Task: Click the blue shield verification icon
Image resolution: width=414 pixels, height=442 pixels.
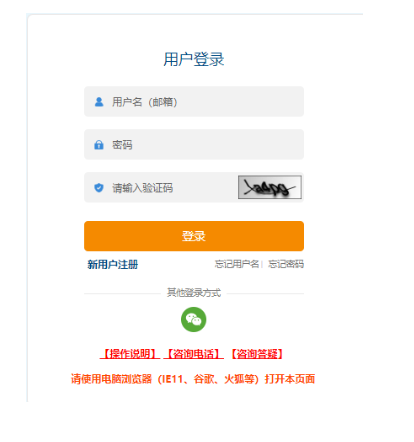Action: (99, 188)
